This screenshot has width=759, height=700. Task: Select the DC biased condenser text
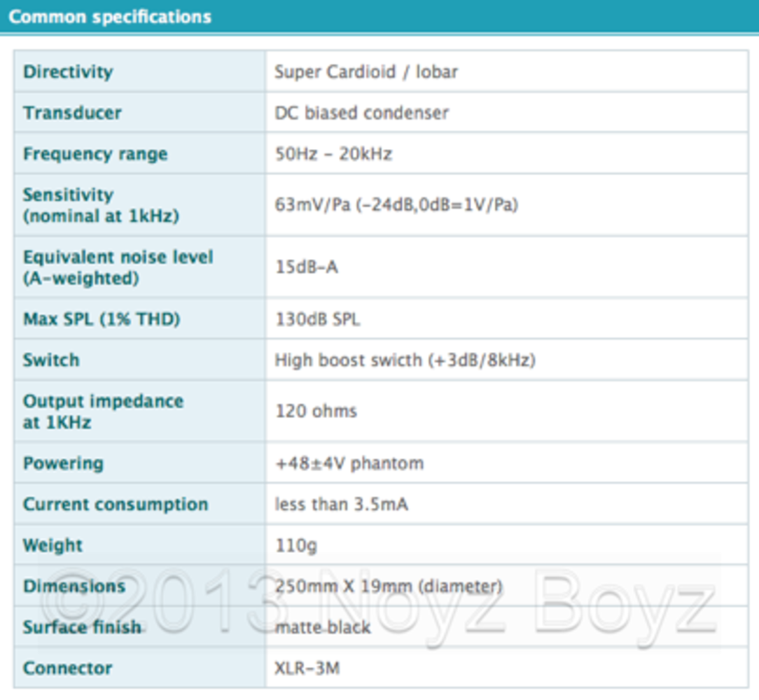pos(361,113)
